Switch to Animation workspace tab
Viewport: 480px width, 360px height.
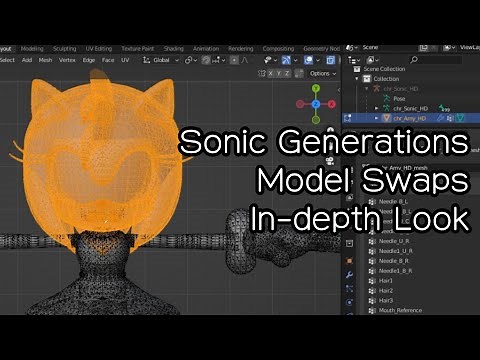tap(206, 49)
